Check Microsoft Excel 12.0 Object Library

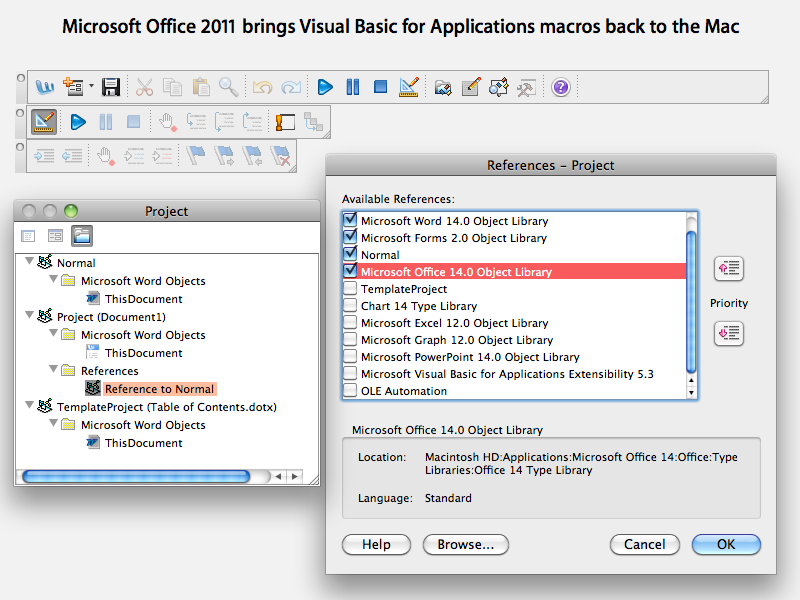[x=350, y=322]
